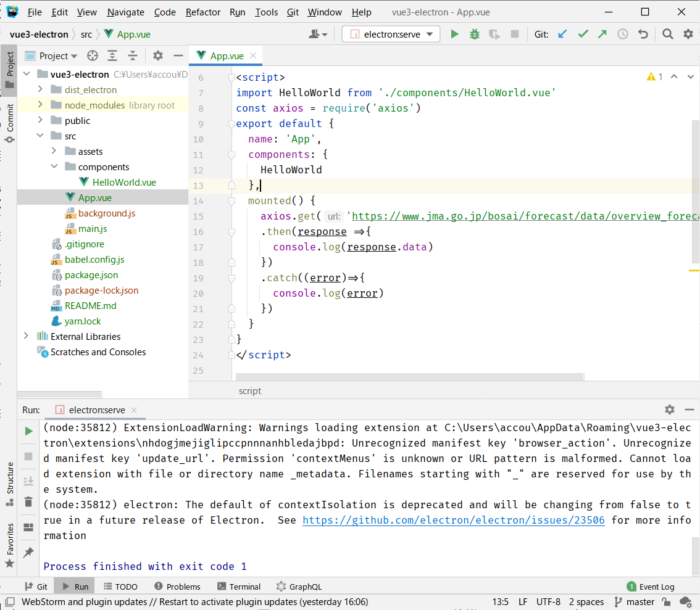
Task: Open Search Everywhere magnifier icon
Action: click(667, 35)
